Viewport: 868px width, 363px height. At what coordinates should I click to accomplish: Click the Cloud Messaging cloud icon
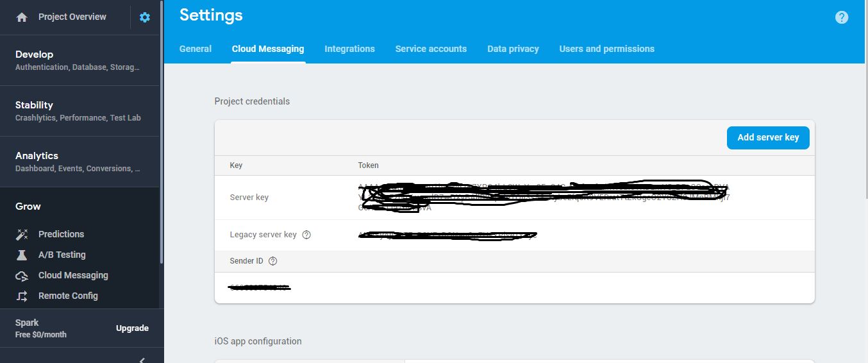tap(22, 276)
